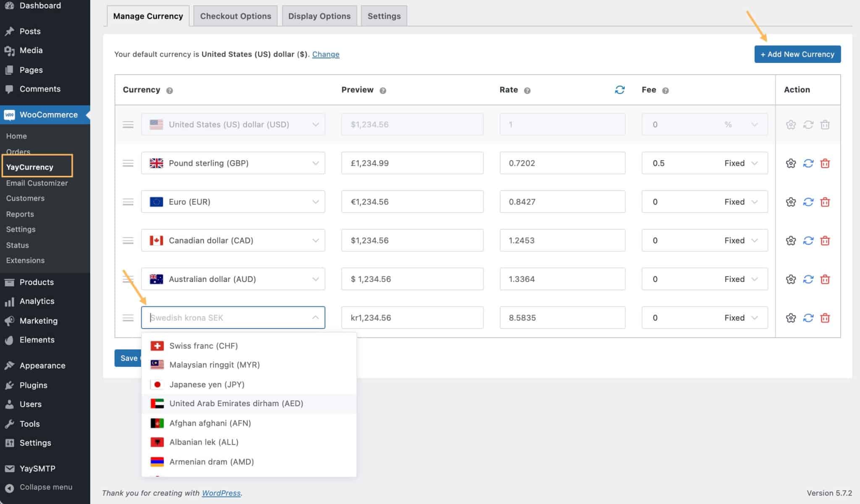Click the global refresh all rates icon
Image resolution: width=860 pixels, height=504 pixels.
tap(619, 89)
